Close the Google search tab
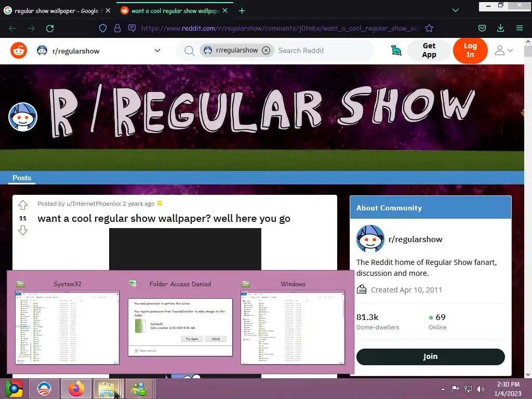Screen dimensions: 532x399 click(108, 10)
